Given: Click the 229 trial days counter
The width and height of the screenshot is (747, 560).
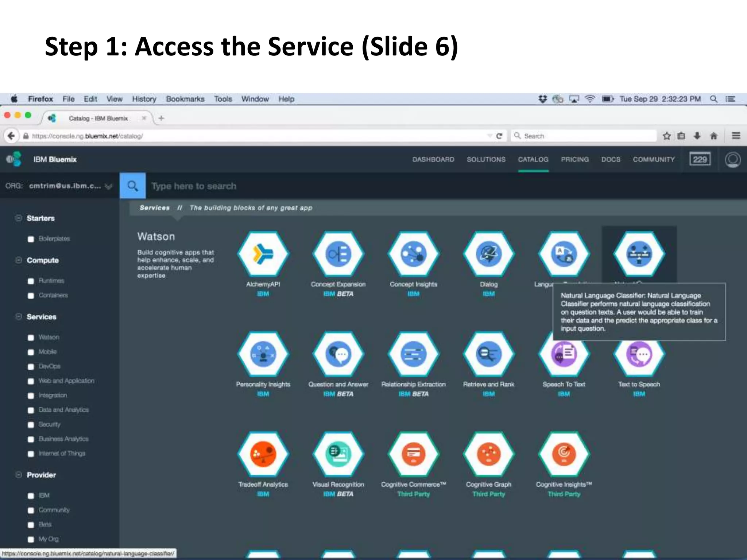Looking at the screenshot, I should (700, 159).
